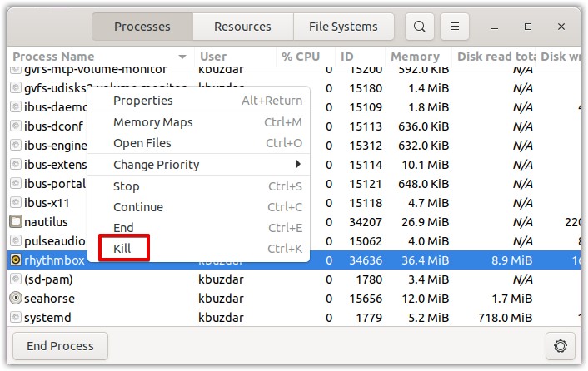Switch to the File Systems tab
The image size is (588, 371).
[343, 27]
